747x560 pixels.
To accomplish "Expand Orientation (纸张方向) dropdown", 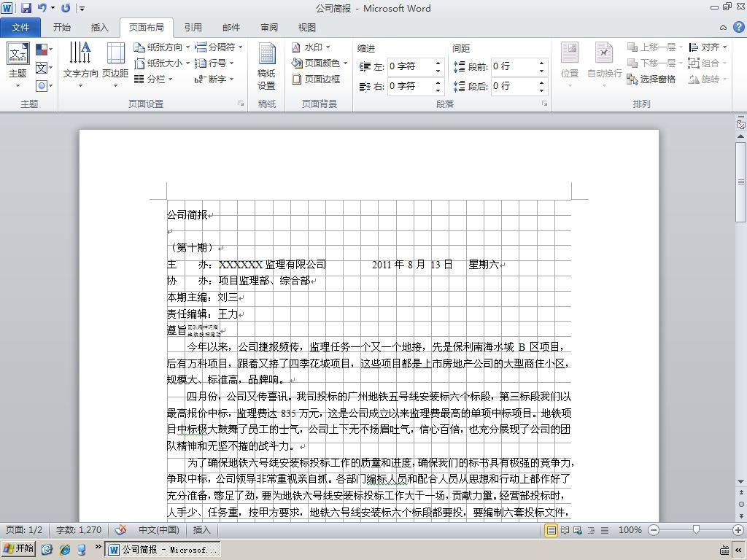I will tap(161, 47).
